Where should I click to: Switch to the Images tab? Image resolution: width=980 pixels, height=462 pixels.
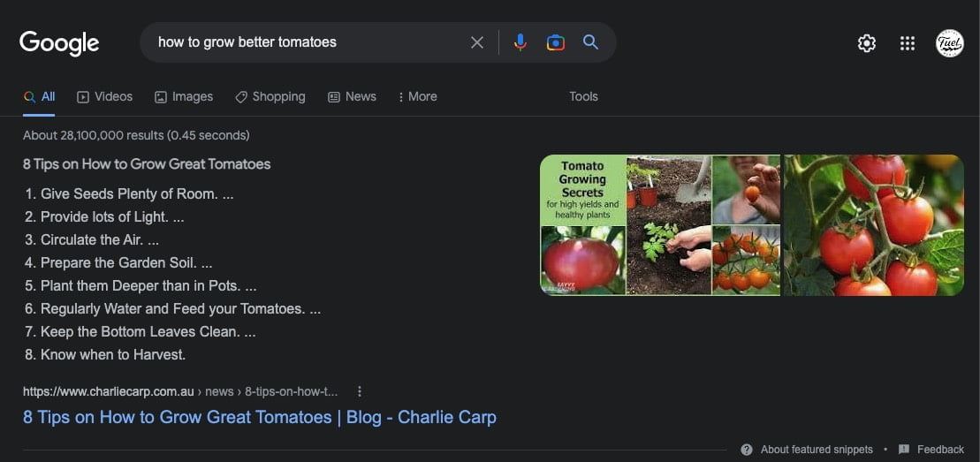point(184,97)
